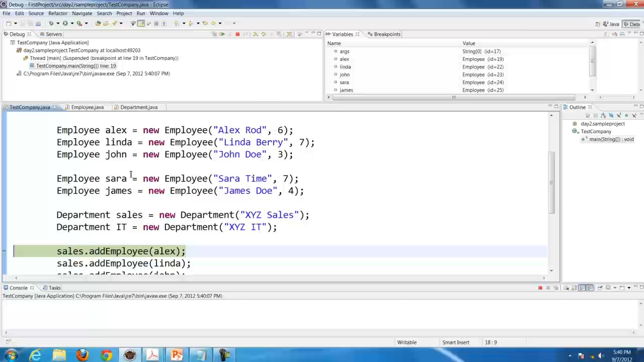Viewport: 644px width, 362px height.
Task: Select Thread [main] suspended entry in Debug tree
Action: [101, 58]
